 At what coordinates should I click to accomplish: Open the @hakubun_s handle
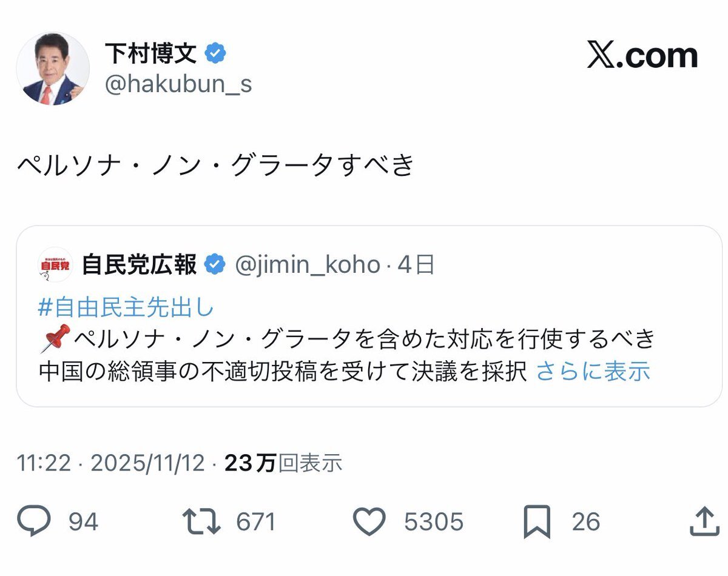178,85
